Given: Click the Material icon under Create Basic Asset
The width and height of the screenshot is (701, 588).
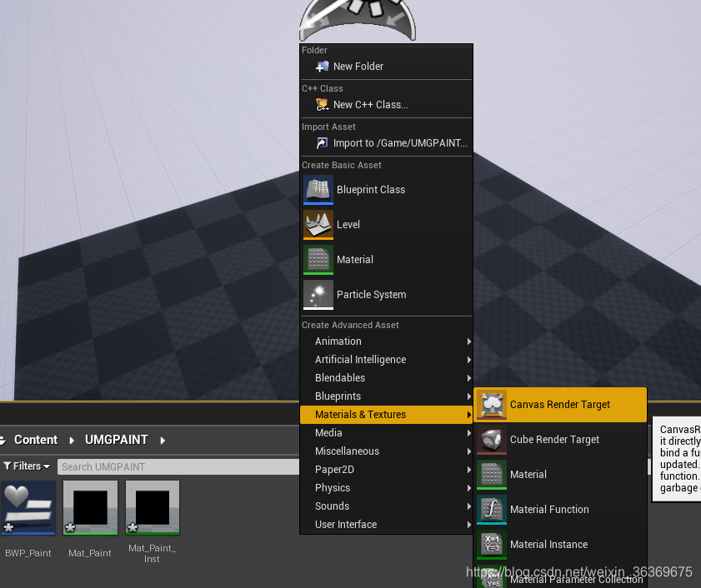Looking at the screenshot, I should [x=318, y=260].
